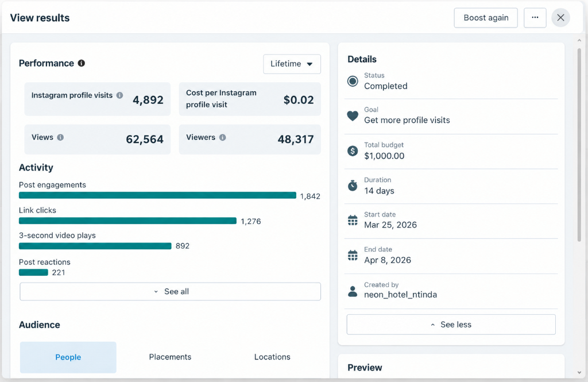Click the Views info icon

pos(60,137)
